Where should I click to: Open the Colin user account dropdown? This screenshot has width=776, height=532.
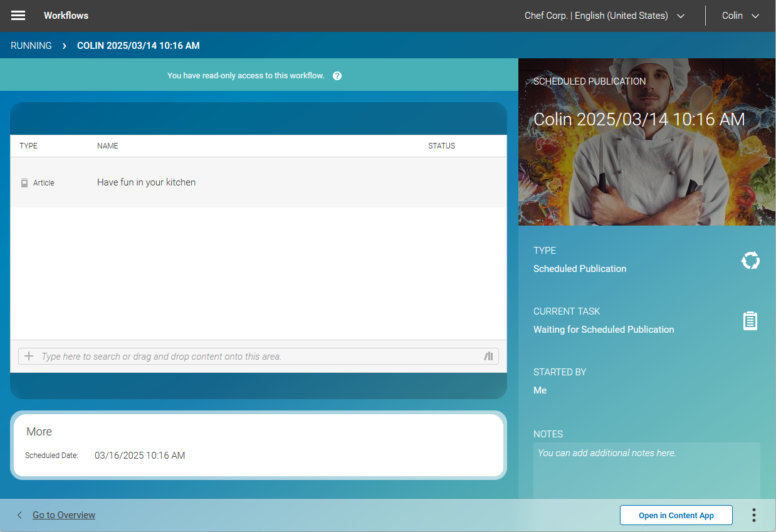pos(740,16)
